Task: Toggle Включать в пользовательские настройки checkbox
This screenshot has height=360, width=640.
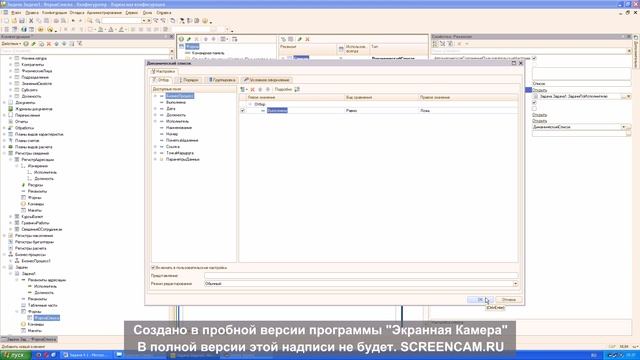Action: [x=153, y=268]
